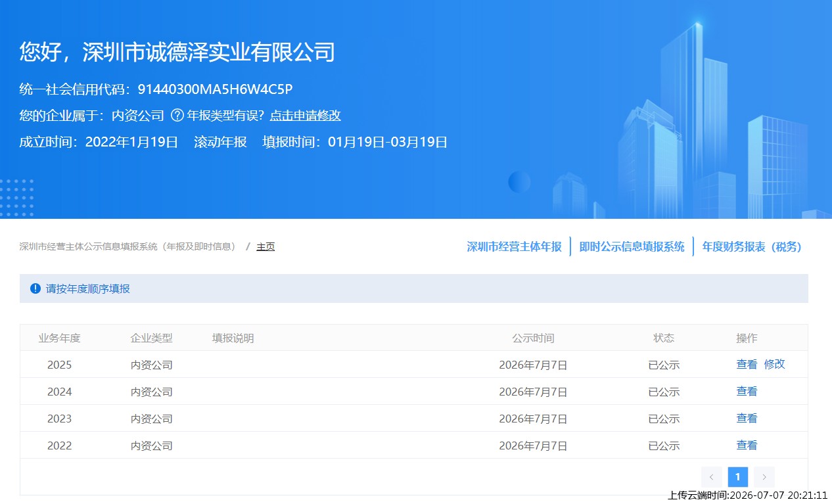Click the 公示时间 column header

tap(533, 338)
